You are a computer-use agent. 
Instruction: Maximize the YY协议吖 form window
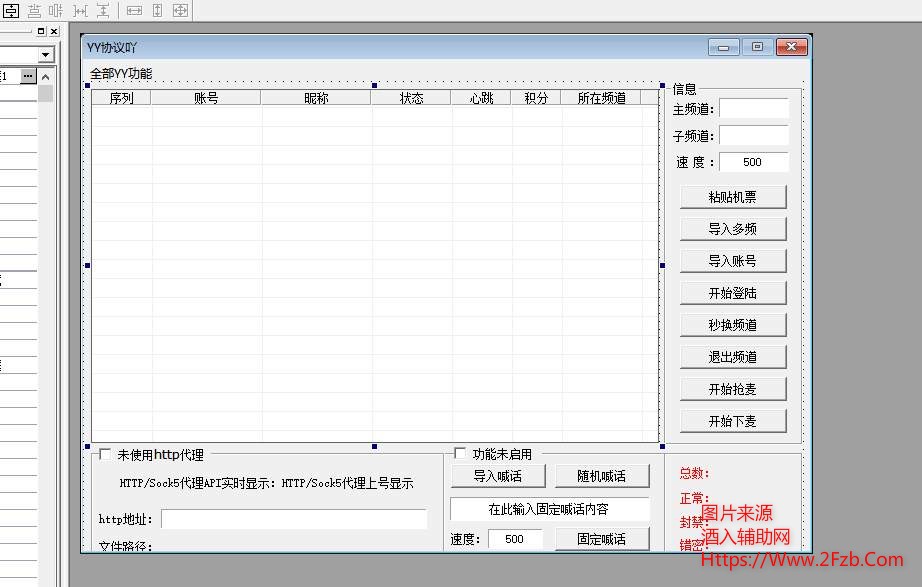tap(757, 46)
